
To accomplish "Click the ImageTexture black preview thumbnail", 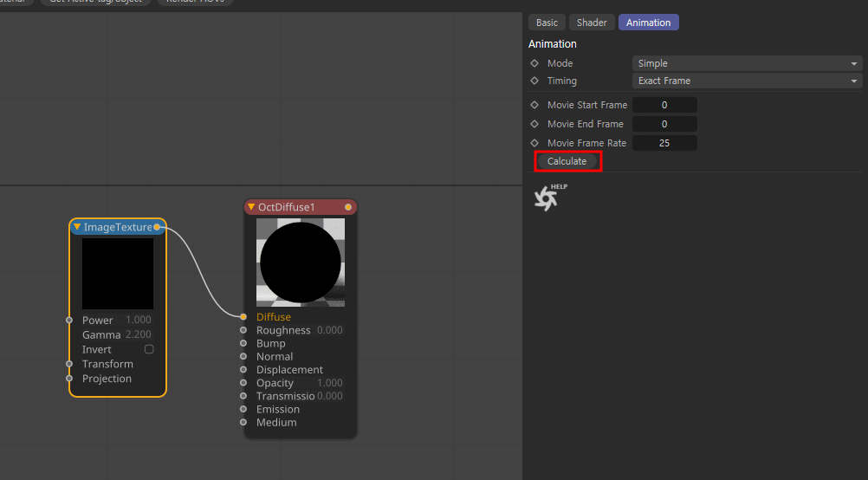I will (x=118, y=274).
